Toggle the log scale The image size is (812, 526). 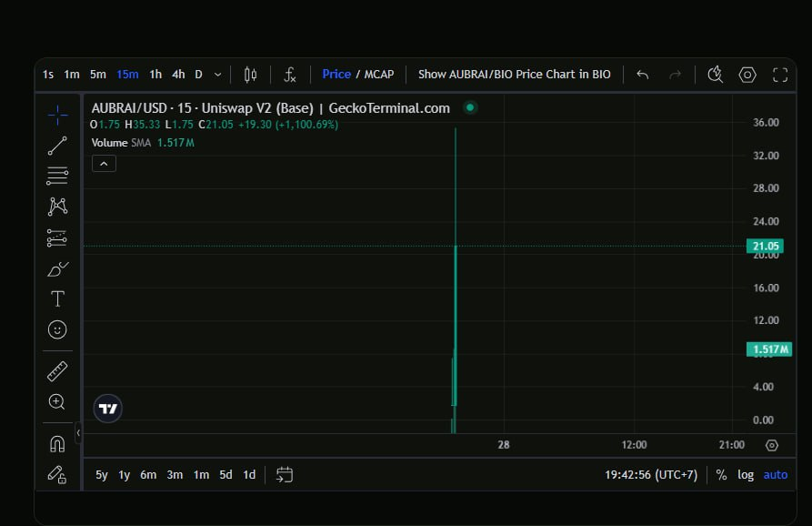pos(746,475)
